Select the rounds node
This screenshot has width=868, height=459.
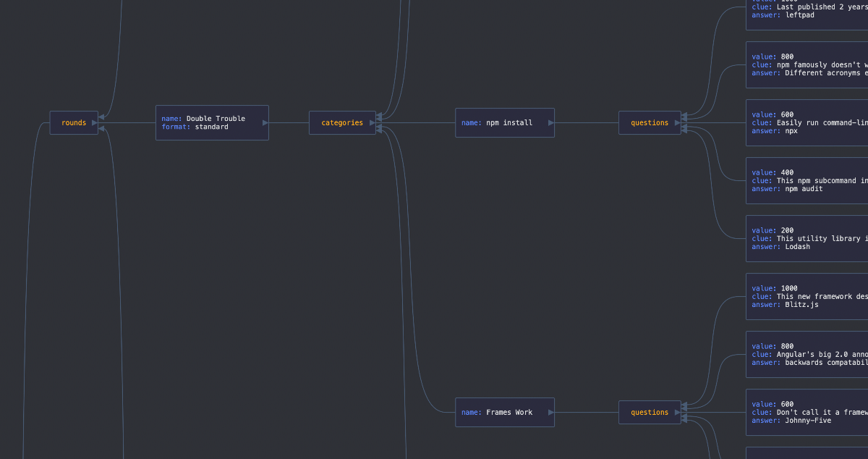[x=72, y=123]
